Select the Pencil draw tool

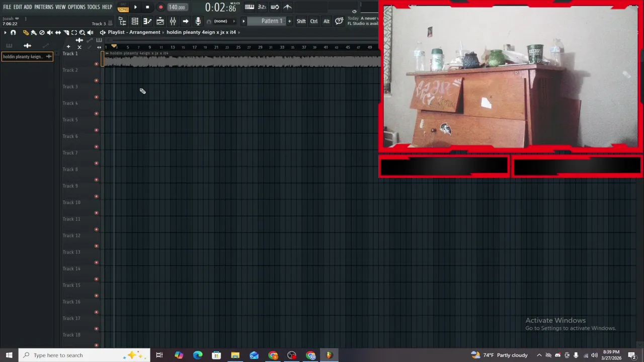(x=26, y=32)
